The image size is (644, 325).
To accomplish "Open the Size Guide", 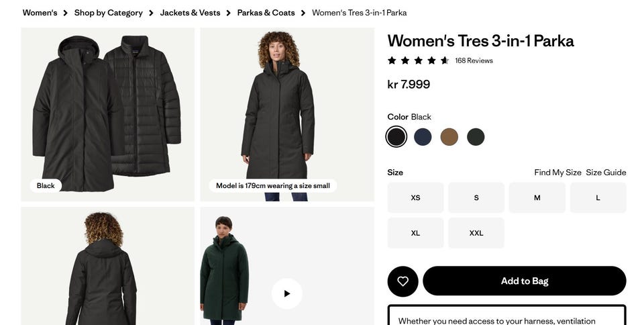I will pyautogui.click(x=606, y=173).
